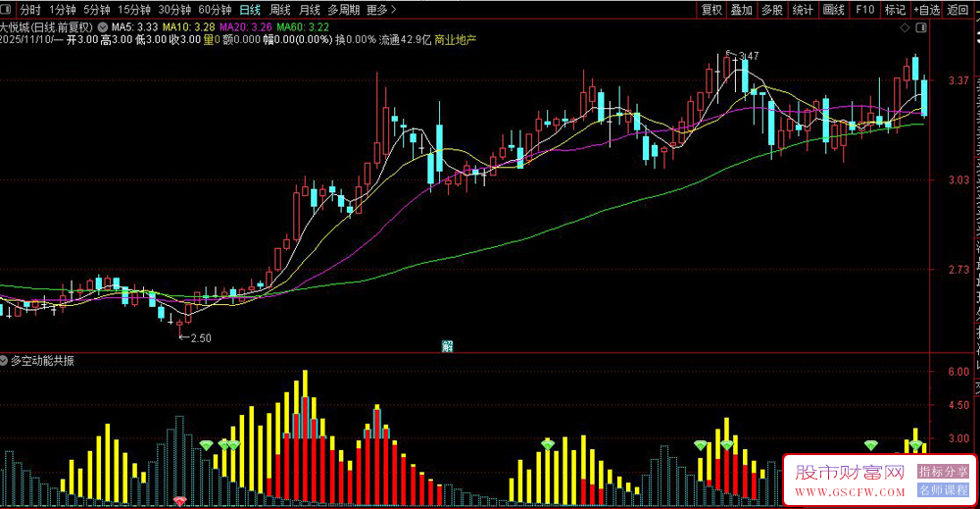Click the panel icon left of 分时
980x509 pixels.
(6, 10)
